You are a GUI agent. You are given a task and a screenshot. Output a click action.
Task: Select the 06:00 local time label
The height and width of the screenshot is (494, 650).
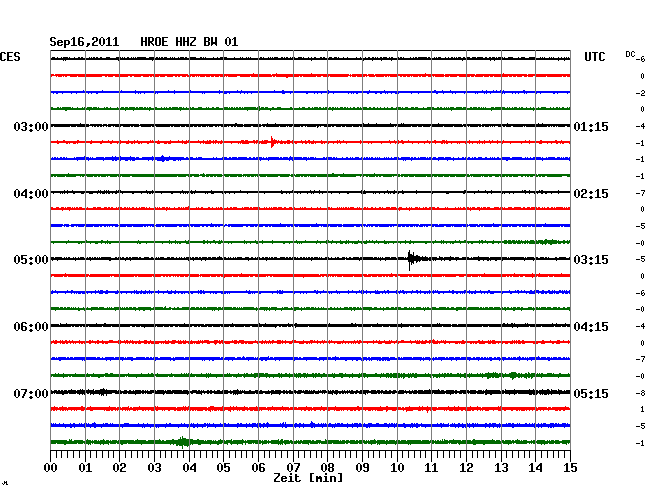pos(31,327)
